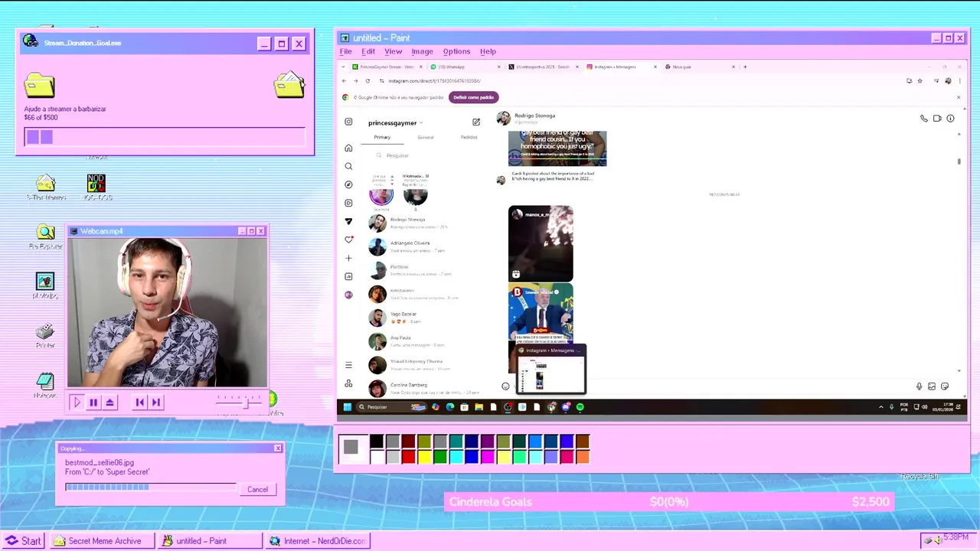Image resolution: width=980 pixels, height=551 pixels.
Task: Open a new browser tab with plus
Action: coord(745,67)
